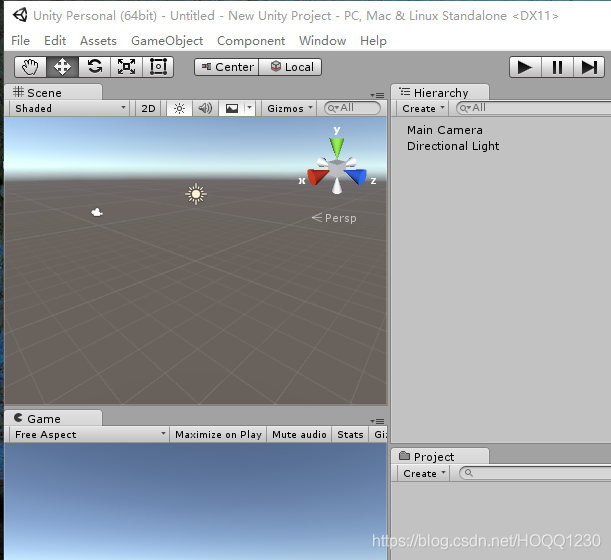Viewport: 611px width, 560px height.
Task: Select the Scale tool
Action: 126,67
